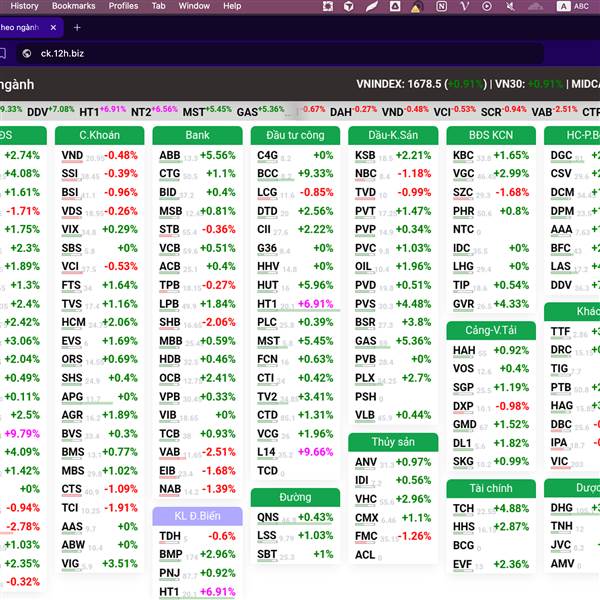The image size is (600, 600).
Task: Click the KL Đ.Biến section header
Action: (x=197, y=516)
